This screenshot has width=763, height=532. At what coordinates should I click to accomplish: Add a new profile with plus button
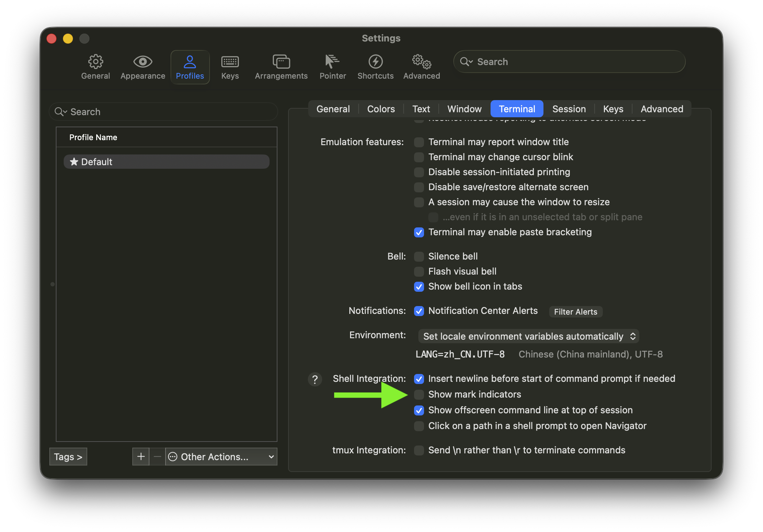click(141, 457)
